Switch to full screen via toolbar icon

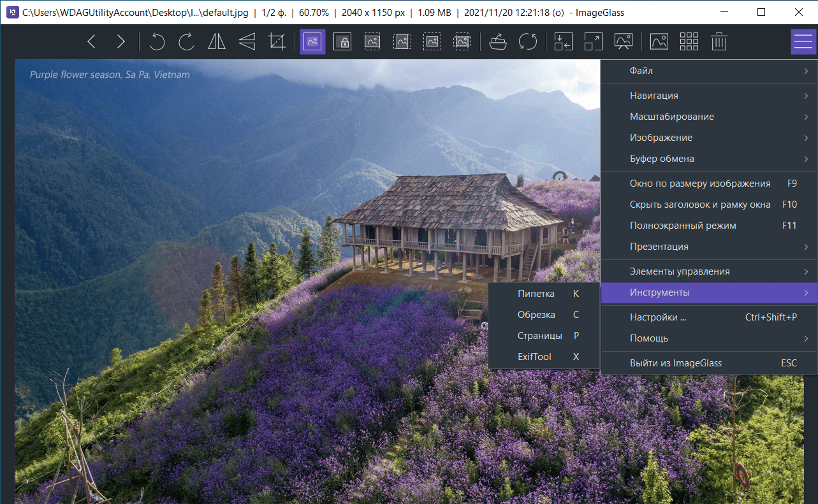(x=594, y=42)
